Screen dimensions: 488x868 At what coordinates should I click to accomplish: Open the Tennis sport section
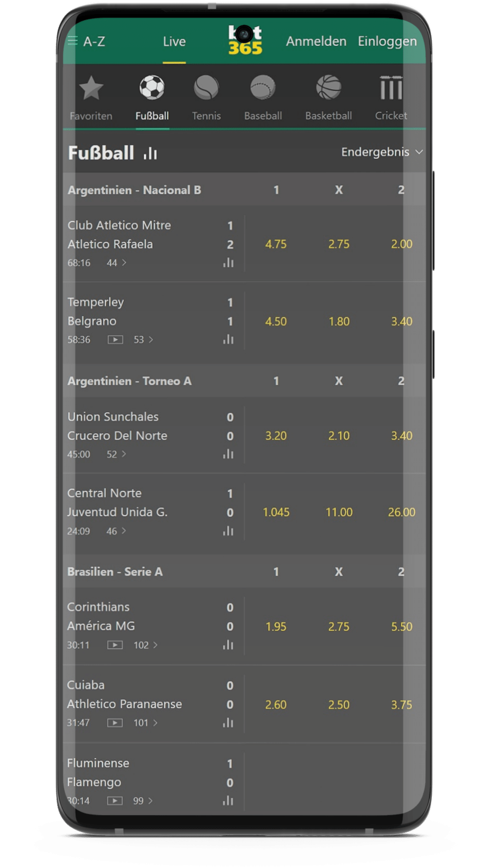click(206, 89)
